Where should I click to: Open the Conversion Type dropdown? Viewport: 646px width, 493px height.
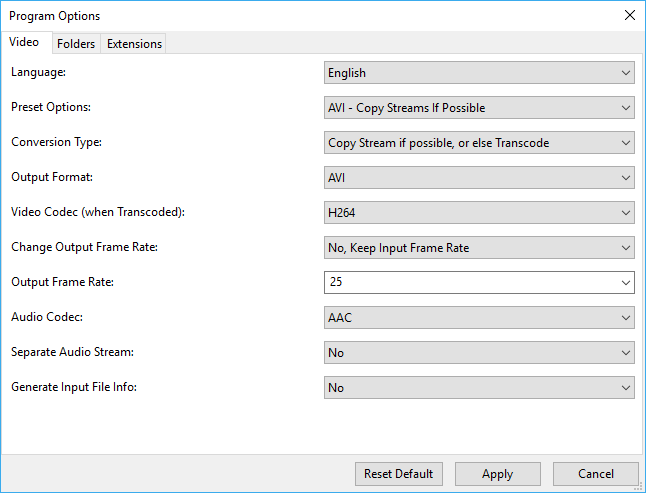479,143
